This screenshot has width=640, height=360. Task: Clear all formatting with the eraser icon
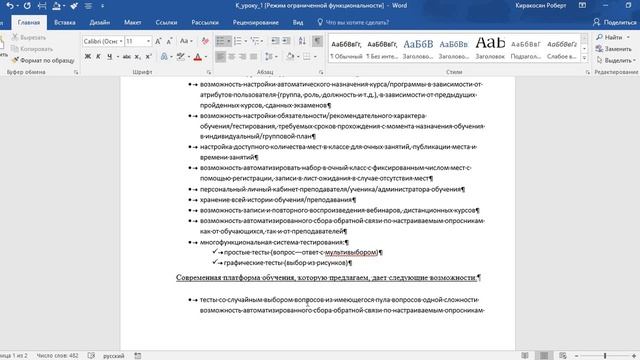point(205,41)
